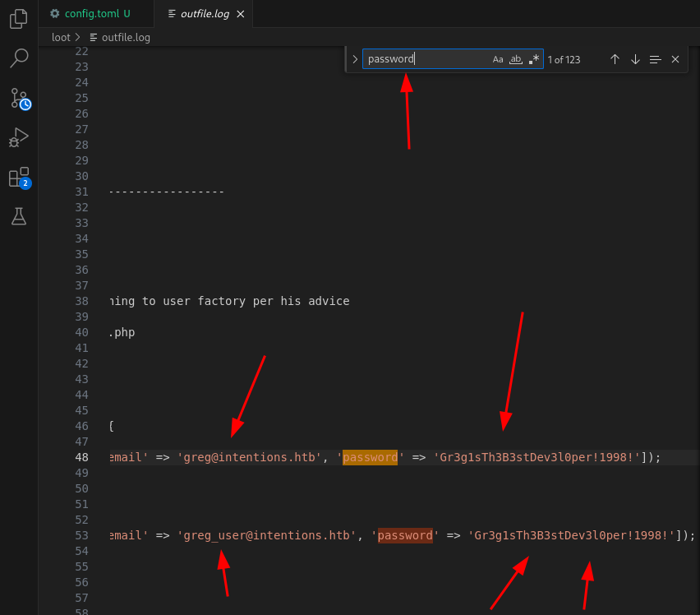Switch to the config.toml tab
Viewport: 700px width, 615px height.
[x=92, y=14]
